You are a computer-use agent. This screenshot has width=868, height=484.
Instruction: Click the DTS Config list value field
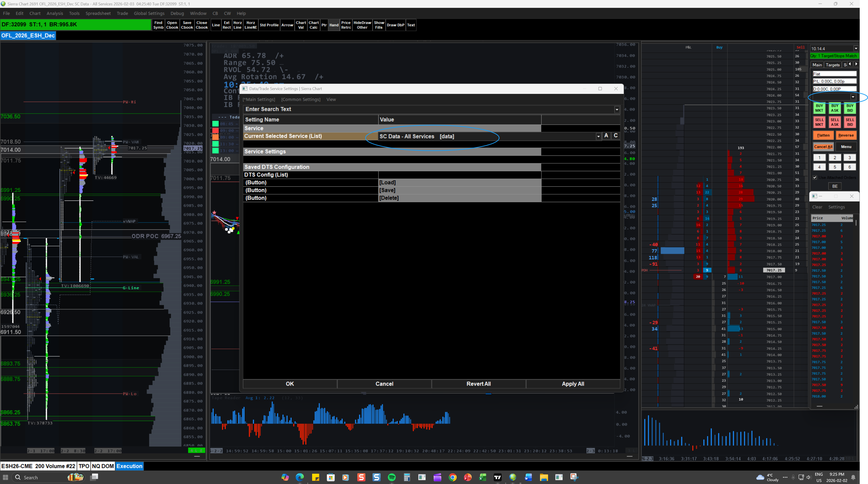click(460, 175)
